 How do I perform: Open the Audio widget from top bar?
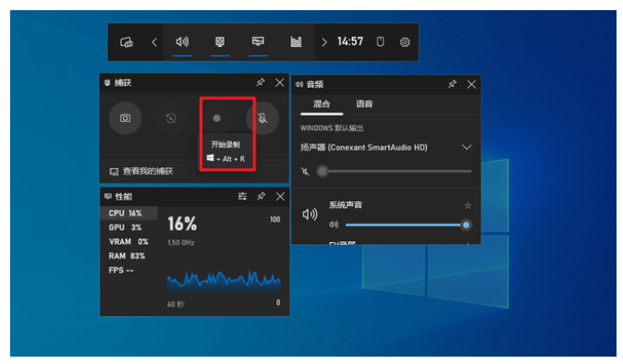(x=182, y=42)
